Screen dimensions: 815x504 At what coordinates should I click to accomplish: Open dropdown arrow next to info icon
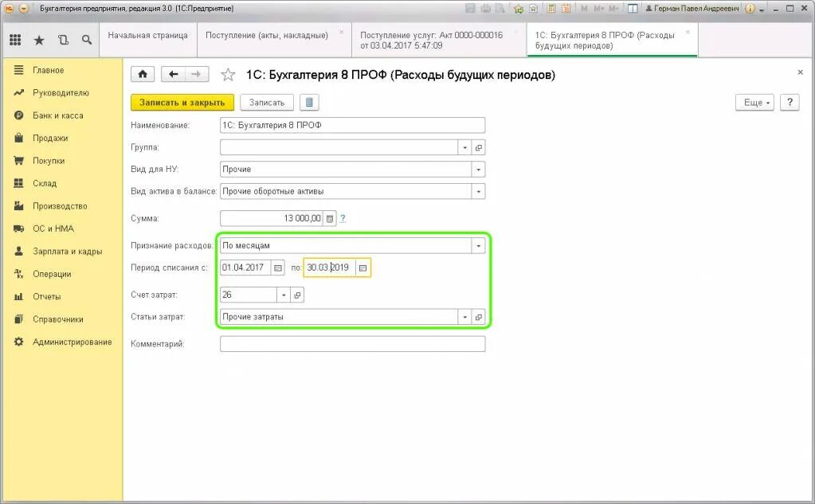(x=762, y=10)
